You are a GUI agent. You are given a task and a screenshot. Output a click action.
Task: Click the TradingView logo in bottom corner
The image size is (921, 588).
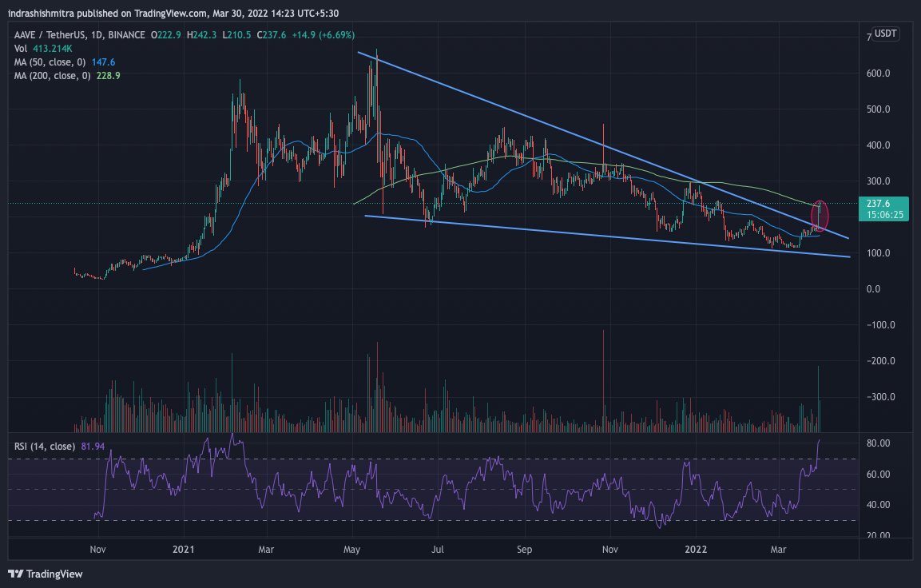point(46,574)
